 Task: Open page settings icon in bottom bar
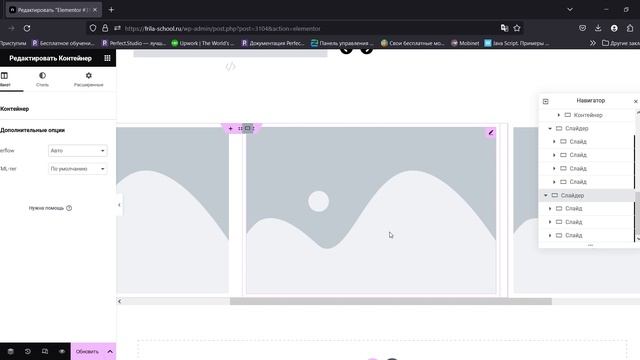pyautogui.click(x=11, y=351)
